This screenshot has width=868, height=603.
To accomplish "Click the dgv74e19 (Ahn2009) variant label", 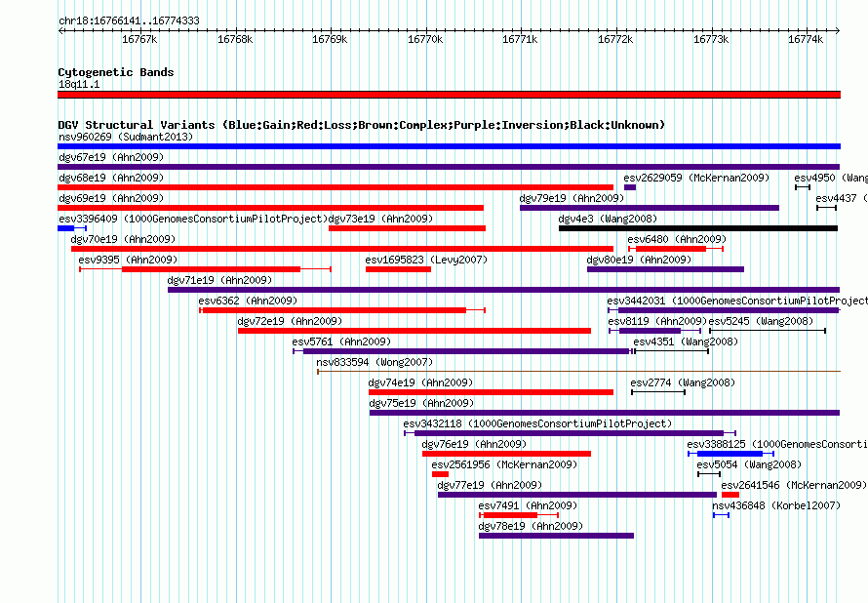I will tap(420, 382).
